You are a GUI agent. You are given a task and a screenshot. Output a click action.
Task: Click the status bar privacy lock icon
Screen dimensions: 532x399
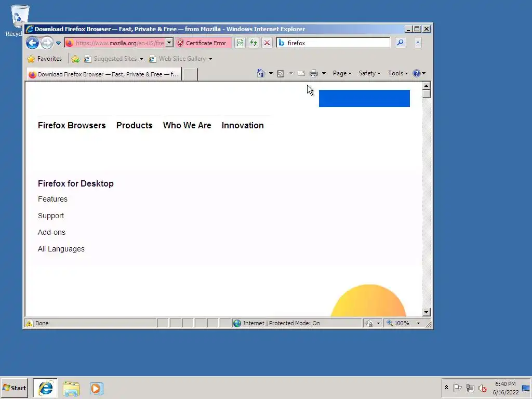click(x=369, y=323)
